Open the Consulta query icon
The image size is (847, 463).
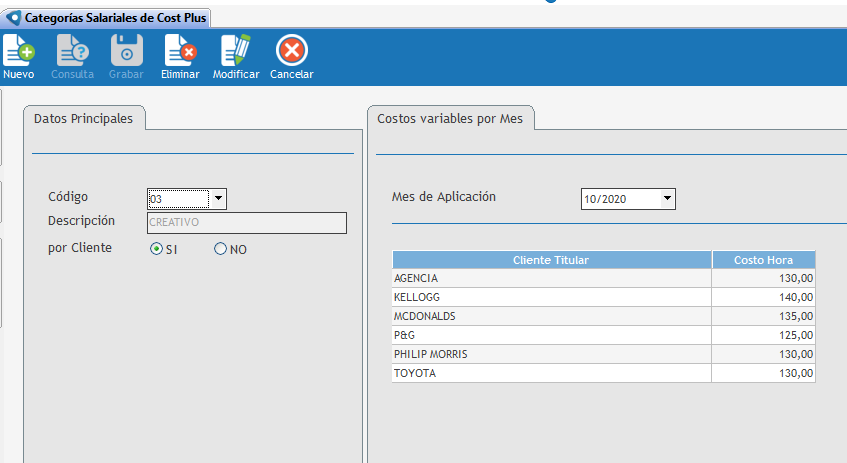[x=72, y=50]
